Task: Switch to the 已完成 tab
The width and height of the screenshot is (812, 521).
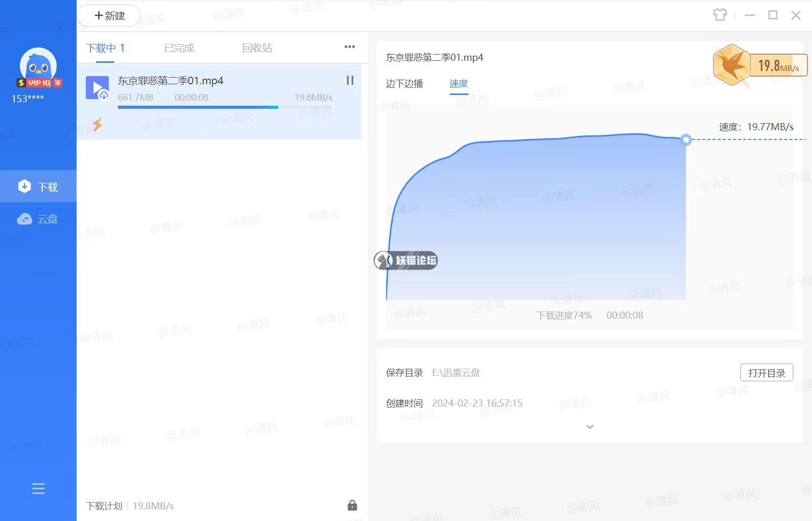Action: (179, 48)
